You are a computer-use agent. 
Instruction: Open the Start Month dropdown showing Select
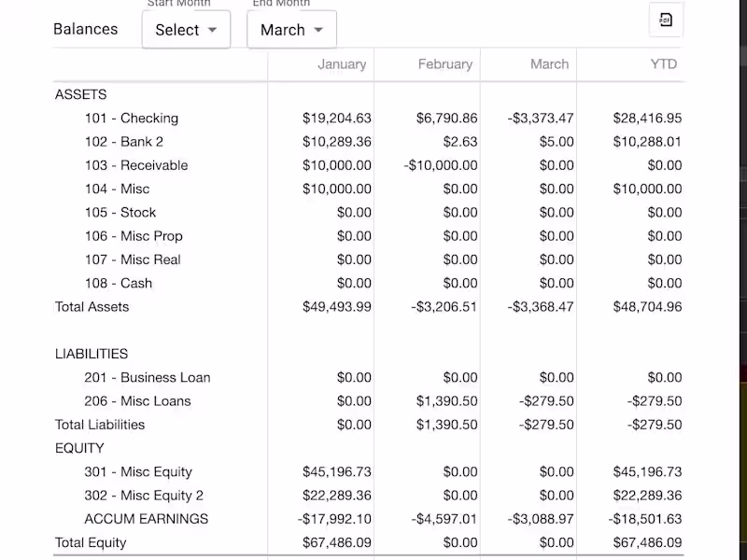pos(186,30)
